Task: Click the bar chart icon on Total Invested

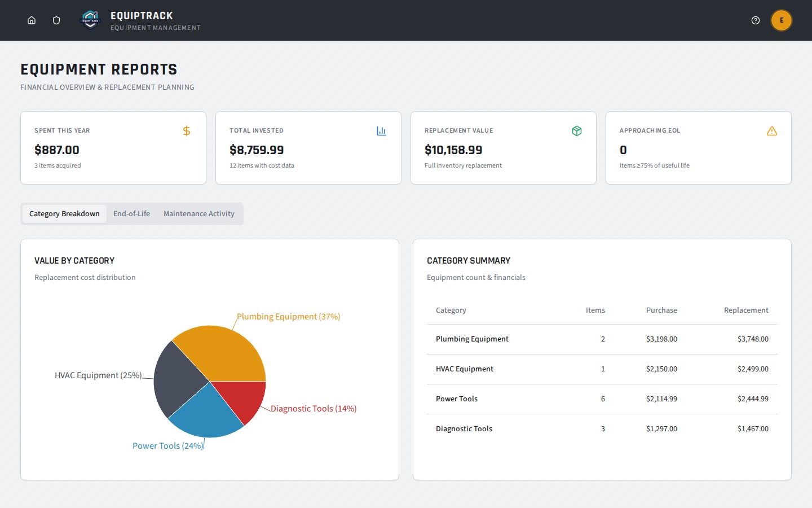Action: 382,131
